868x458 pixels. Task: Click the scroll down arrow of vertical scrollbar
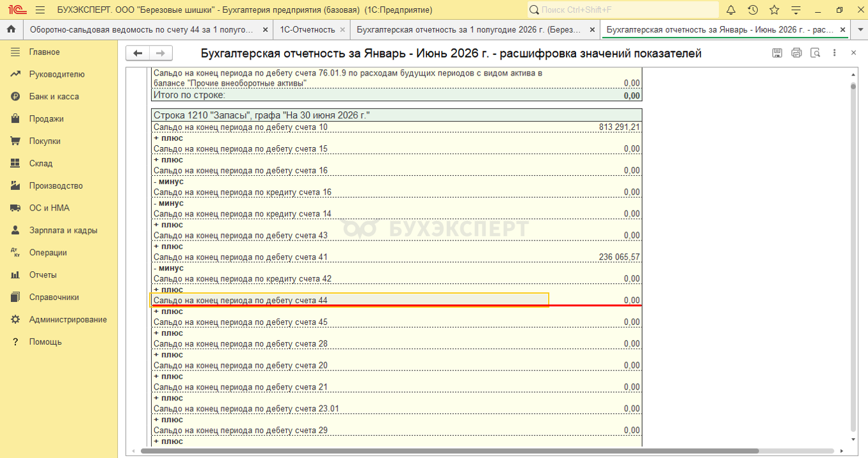(x=853, y=440)
